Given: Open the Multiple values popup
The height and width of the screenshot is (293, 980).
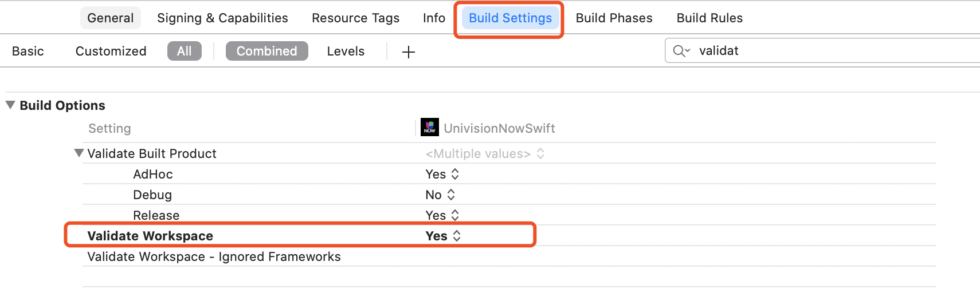Looking at the screenshot, I should point(484,153).
